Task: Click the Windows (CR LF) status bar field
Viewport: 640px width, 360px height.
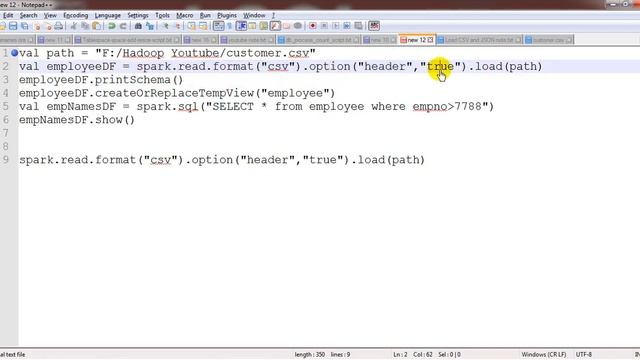Action: tap(544, 354)
